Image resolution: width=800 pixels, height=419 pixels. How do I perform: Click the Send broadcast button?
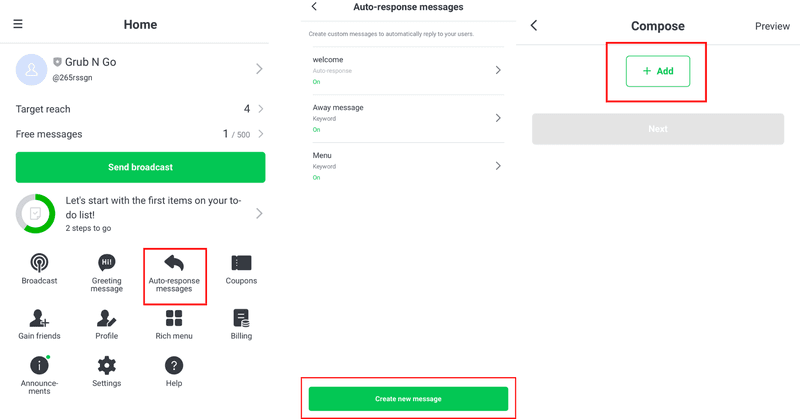[x=140, y=167]
